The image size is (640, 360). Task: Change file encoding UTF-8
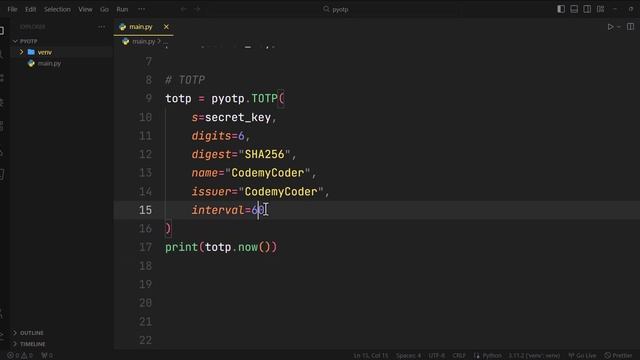(436, 356)
